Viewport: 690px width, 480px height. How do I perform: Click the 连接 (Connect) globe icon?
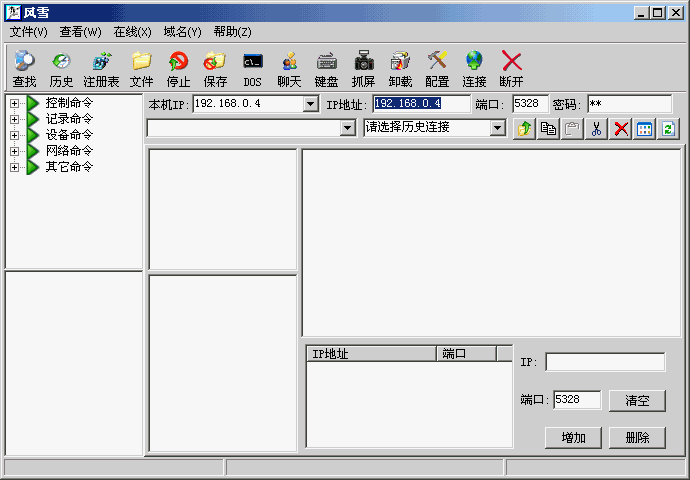[x=474, y=68]
